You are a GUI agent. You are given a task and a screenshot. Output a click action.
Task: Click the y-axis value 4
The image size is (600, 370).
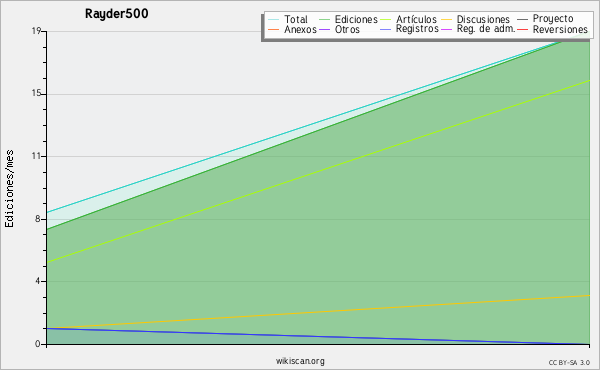38,281
